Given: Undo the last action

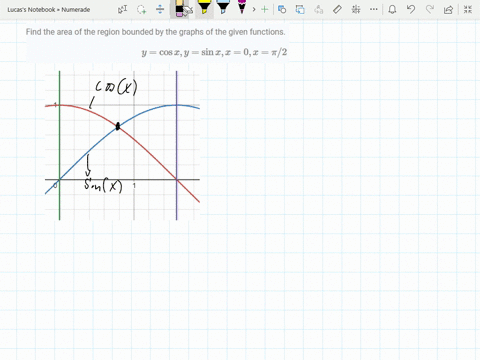Looking at the screenshot, I should [411, 9].
